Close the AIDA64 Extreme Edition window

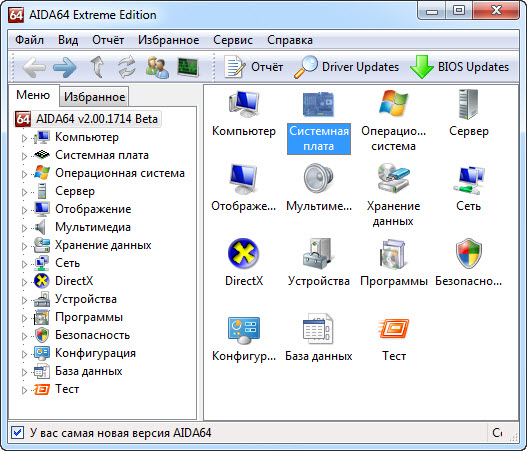click(x=496, y=11)
